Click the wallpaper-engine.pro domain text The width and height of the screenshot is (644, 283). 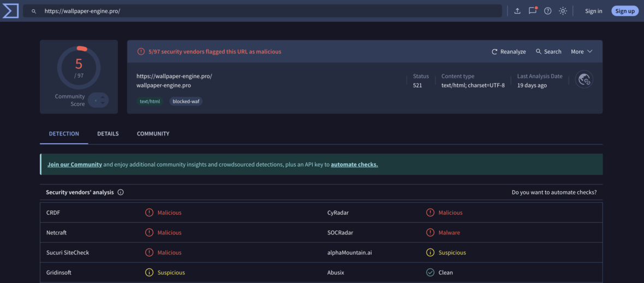point(164,86)
